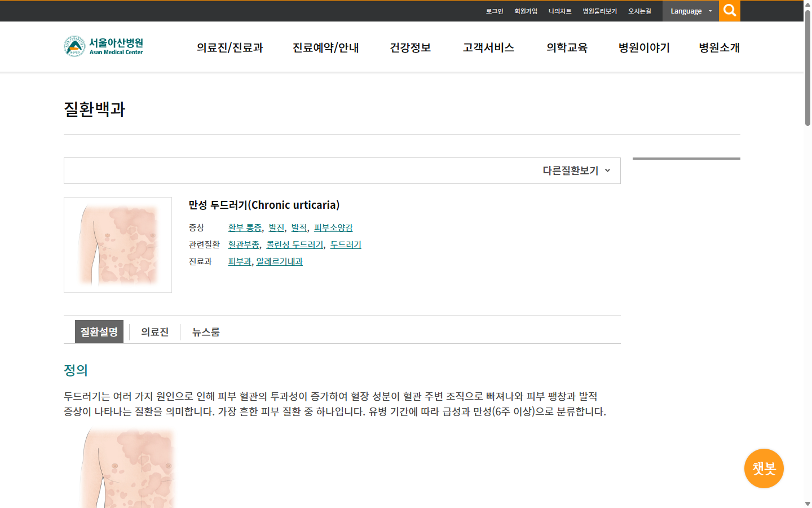Open the 두드러기 related disease link
812x508 pixels.
point(346,244)
